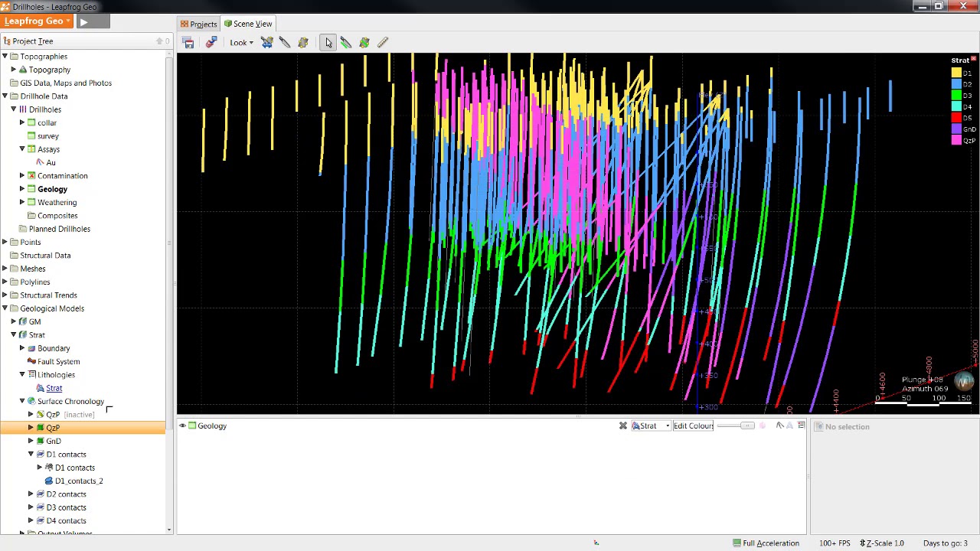Click the blue slicer tool icon after Look
This screenshot has width=980, height=551.
pyautogui.click(x=266, y=43)
